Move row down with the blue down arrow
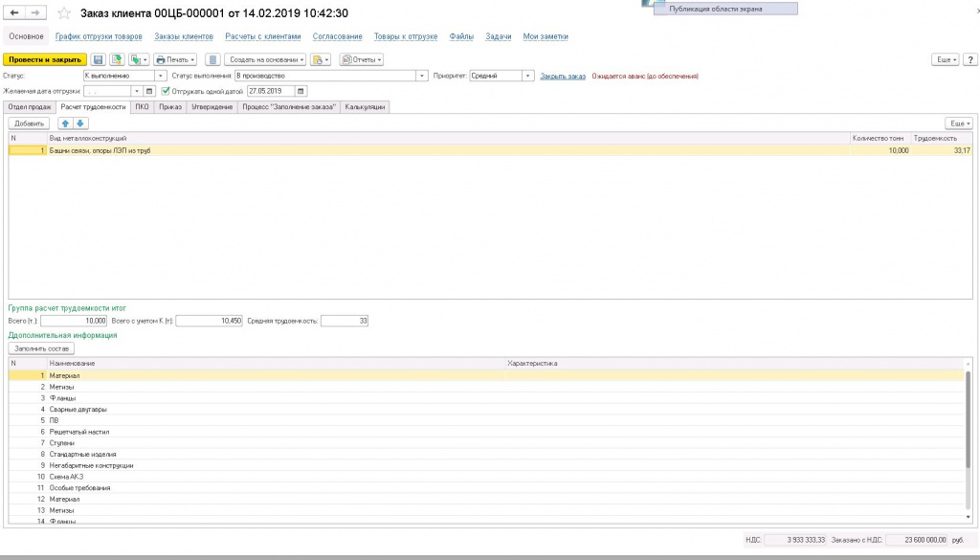This screenshot has width=980, height=560. point(80,123)
